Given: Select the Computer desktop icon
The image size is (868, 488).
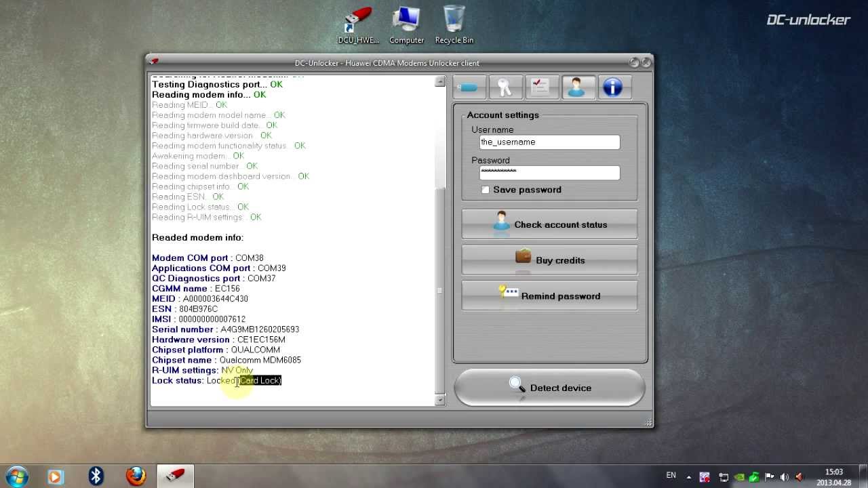Looking at the screenshot, I should [406, 25].
